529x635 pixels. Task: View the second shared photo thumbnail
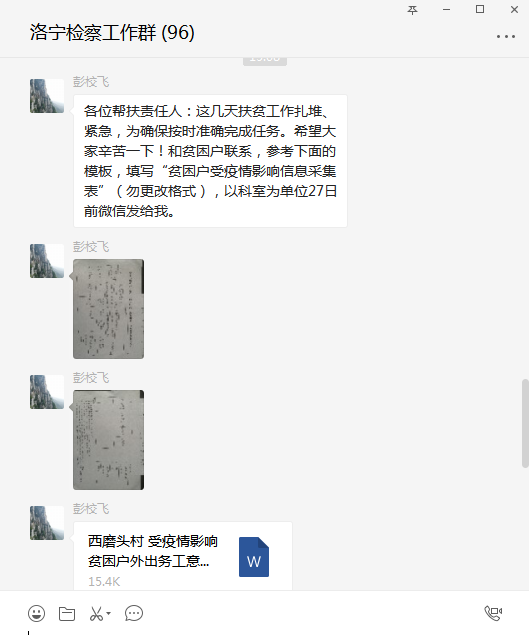click(109, 440)
